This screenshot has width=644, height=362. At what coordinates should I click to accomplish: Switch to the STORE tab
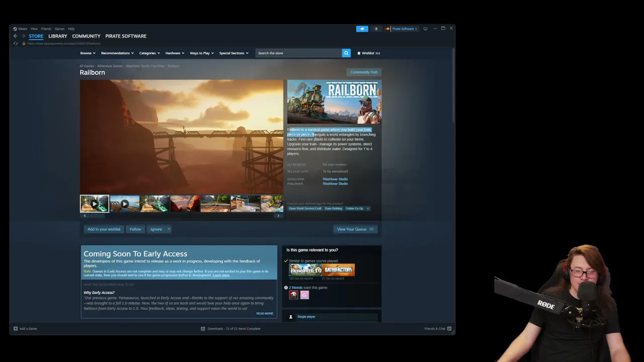36,36
